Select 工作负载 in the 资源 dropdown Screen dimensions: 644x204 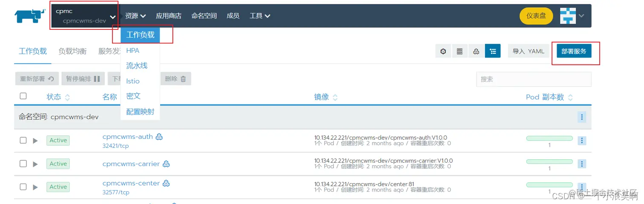click(140, 35)
